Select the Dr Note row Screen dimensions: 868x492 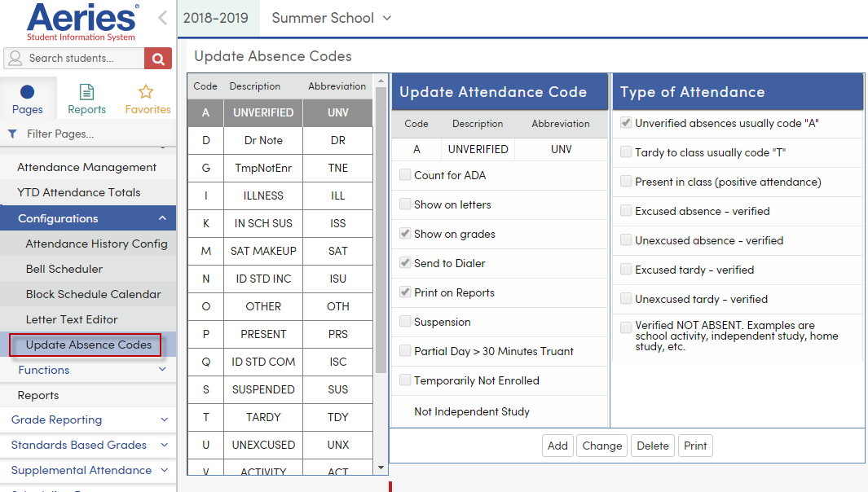[x=280, y=141]
